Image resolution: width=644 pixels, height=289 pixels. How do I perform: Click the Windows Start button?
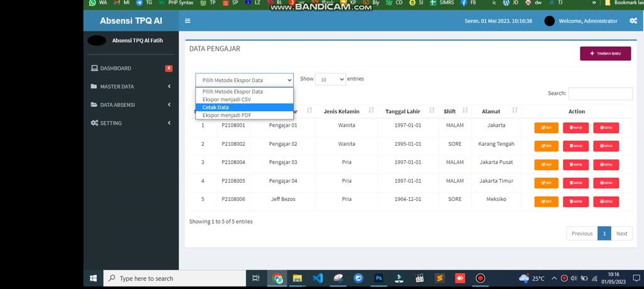point(93,278)
